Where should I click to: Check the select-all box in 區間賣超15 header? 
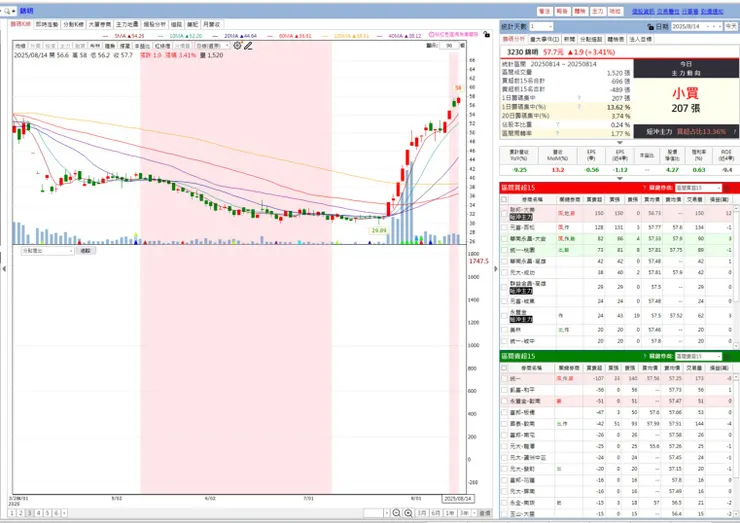[504, 368]
